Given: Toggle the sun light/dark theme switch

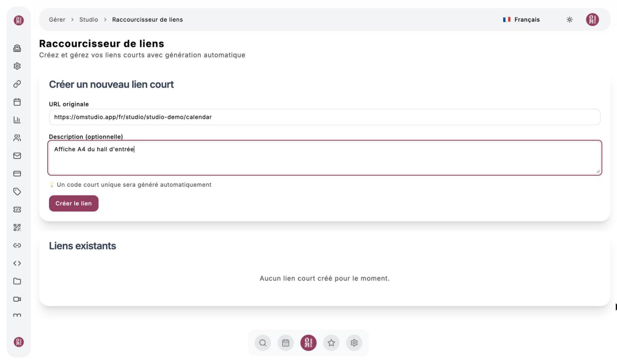Looking at the screenshot, I should tap(569, 19).
